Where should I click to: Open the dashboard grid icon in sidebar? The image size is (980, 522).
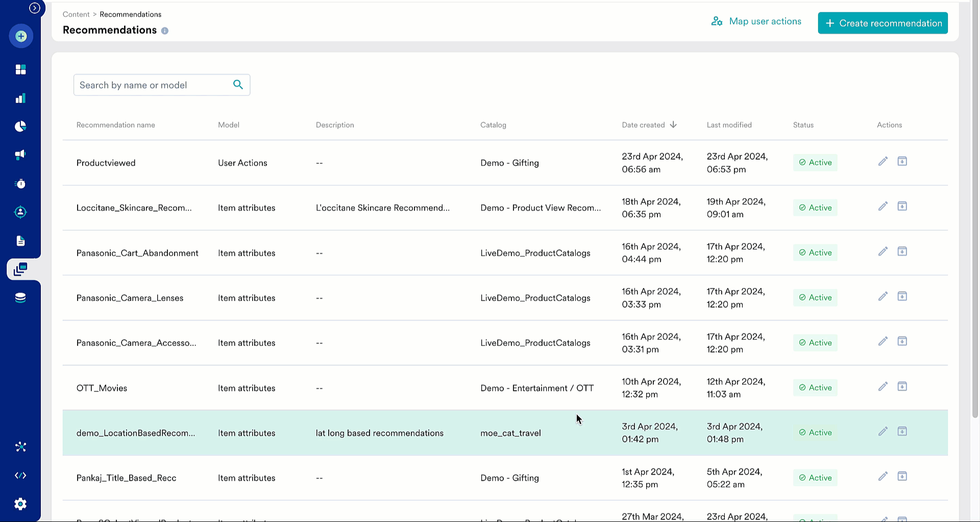pos(21,69)
